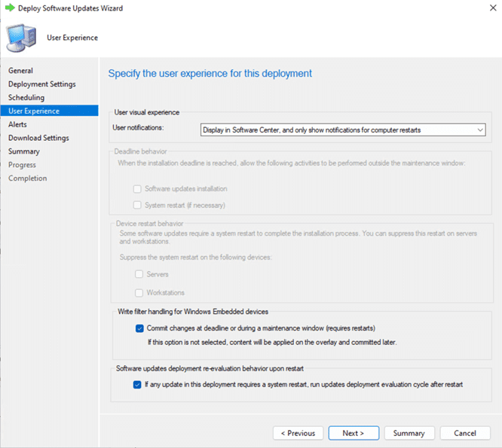Jump to the Alerts page

pos(17,124)
